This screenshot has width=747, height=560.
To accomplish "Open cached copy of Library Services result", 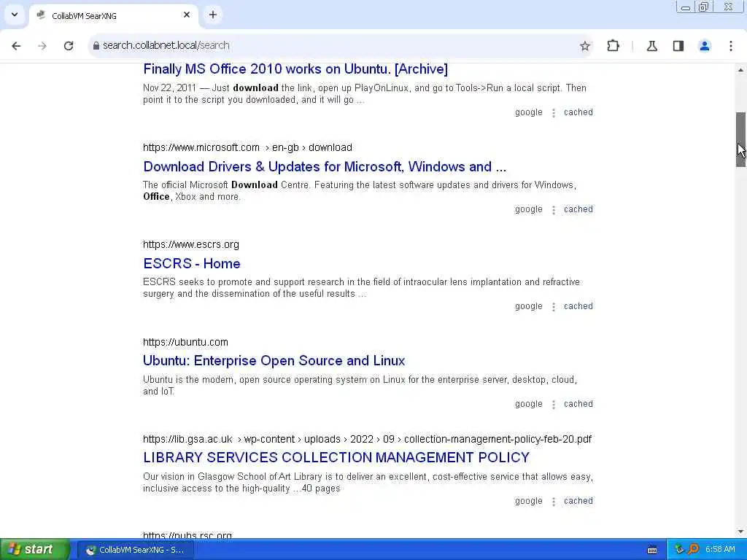I will [x=578, y=502].
